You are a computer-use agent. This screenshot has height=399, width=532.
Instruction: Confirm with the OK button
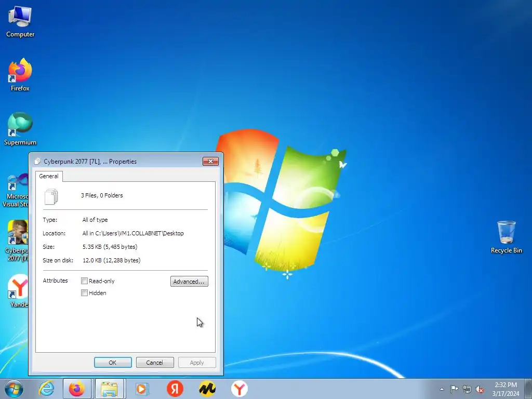coord(113,362)
